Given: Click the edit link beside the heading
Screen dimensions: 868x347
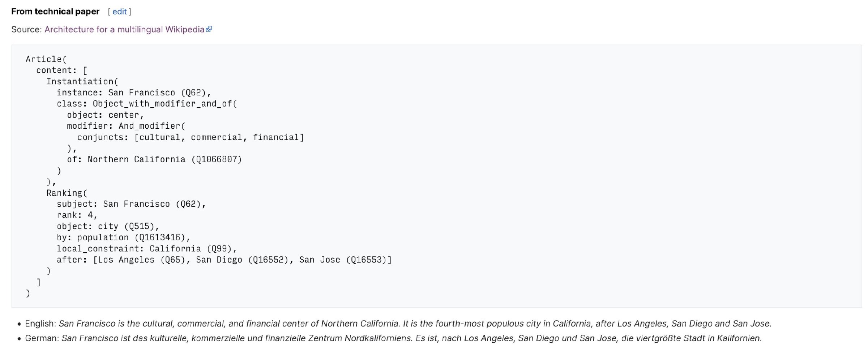Looking at the screenshot, I should point(119,12).
